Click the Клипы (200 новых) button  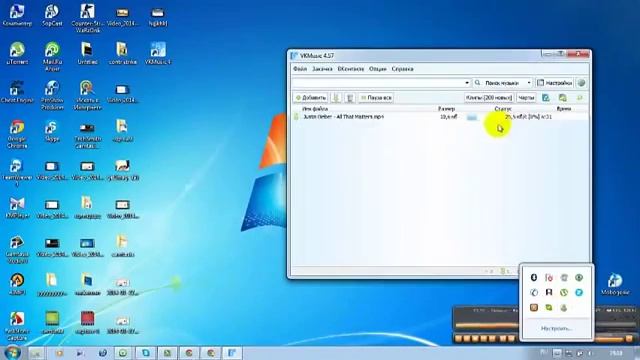point(489,98)
